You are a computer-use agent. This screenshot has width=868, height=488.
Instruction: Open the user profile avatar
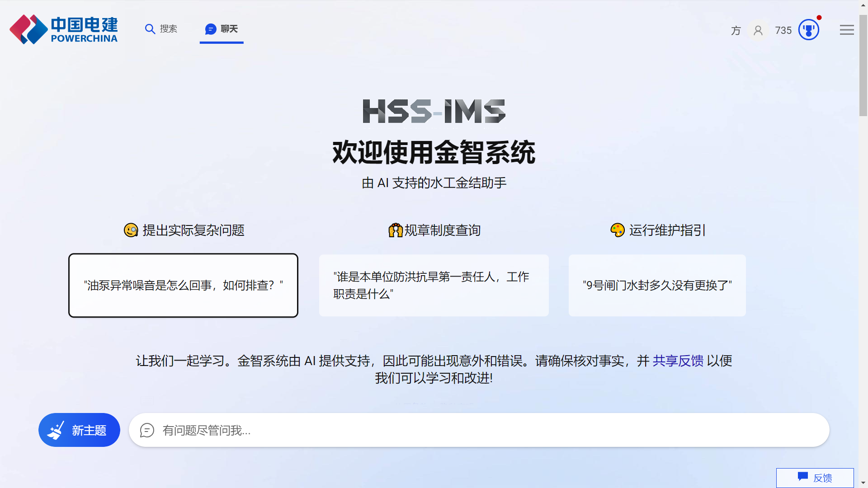(x=758, y=30)
